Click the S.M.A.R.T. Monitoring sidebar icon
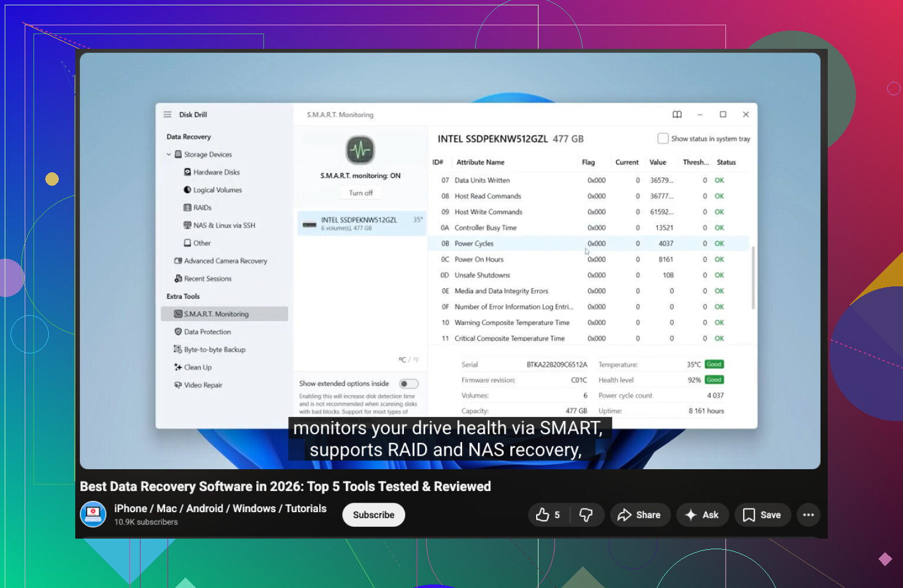 click(178, 313)
